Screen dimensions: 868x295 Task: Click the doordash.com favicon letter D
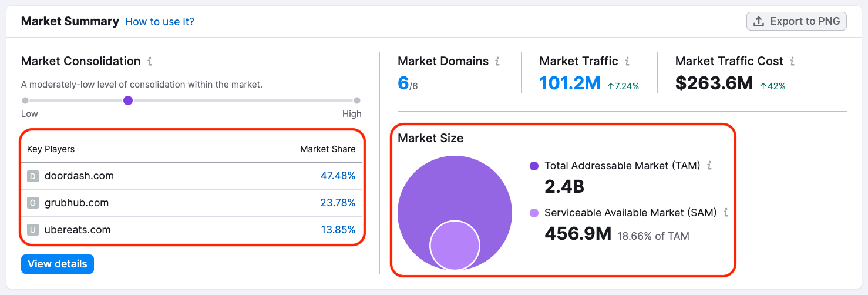tap(33, 176)
